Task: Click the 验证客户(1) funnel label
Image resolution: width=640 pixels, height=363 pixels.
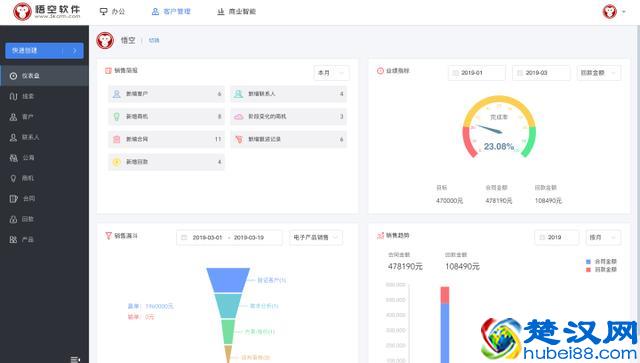Action: click(x=271, y=281)
